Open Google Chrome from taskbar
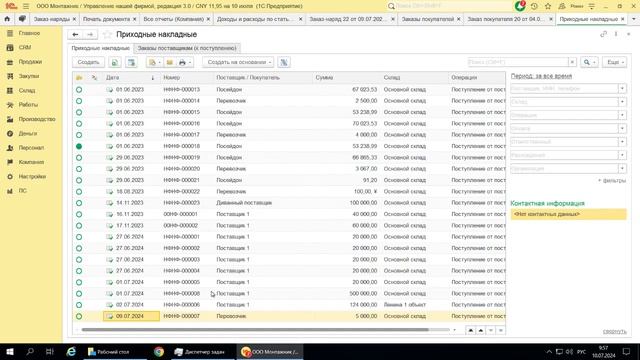 (159, 351)
